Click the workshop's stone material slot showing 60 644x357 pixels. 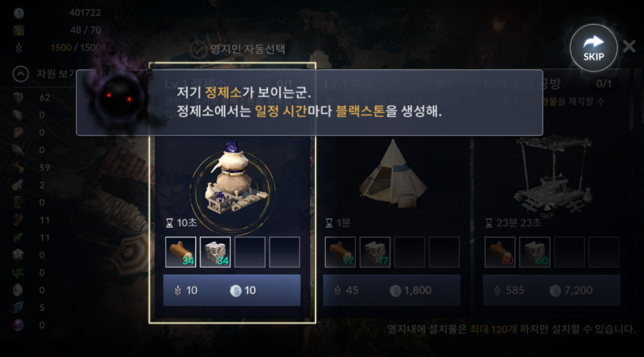click(x=535, y=252)
